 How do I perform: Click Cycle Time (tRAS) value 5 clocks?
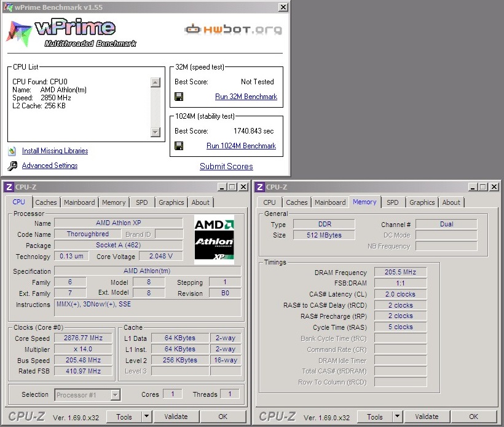(401, 327)
